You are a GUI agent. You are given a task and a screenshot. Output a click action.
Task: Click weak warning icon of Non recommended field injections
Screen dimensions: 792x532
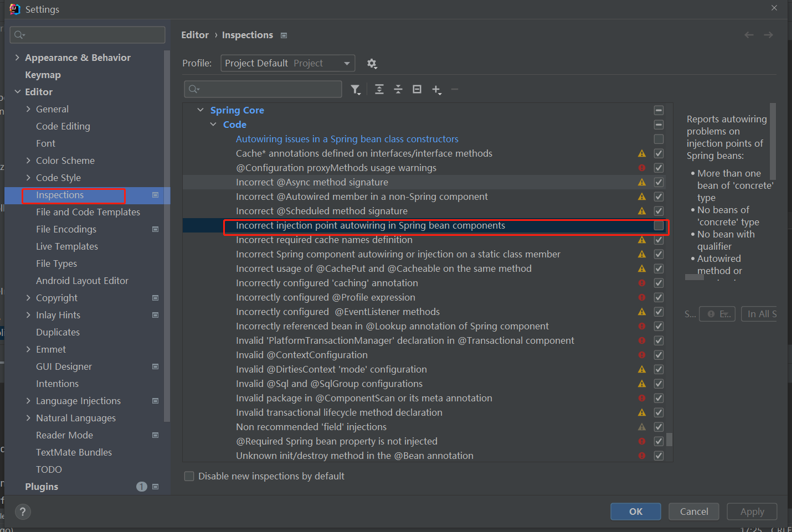(642, 427)
